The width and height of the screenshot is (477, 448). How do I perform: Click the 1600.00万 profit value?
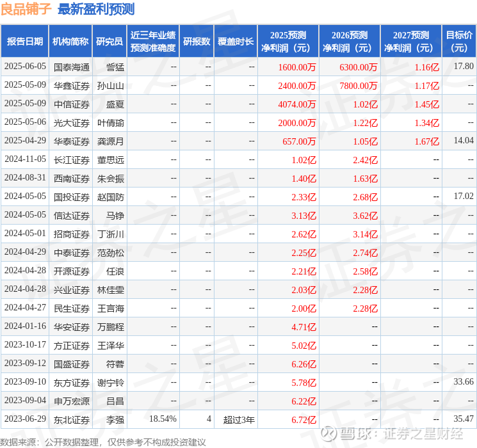(x=297, y=67)
